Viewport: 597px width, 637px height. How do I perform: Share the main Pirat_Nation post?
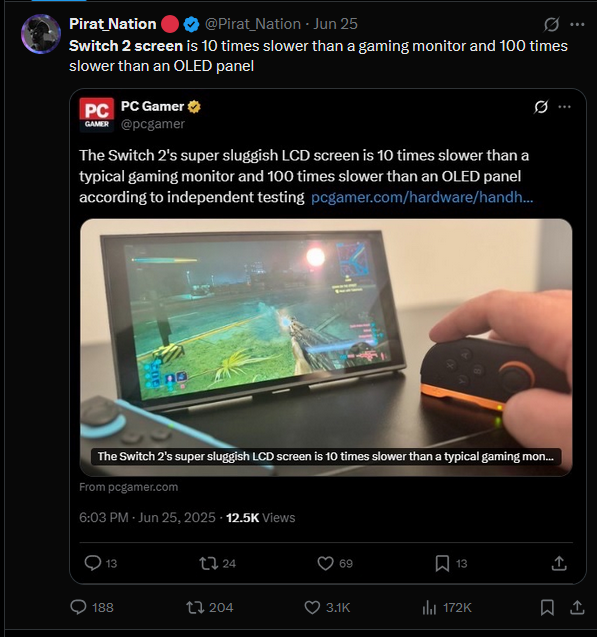[577, 607]
